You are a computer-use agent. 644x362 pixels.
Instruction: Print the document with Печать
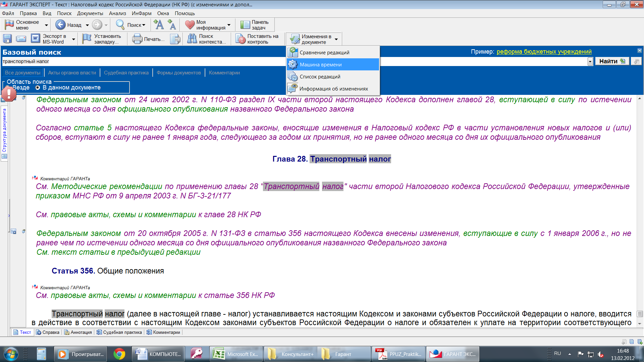[148, 39]
